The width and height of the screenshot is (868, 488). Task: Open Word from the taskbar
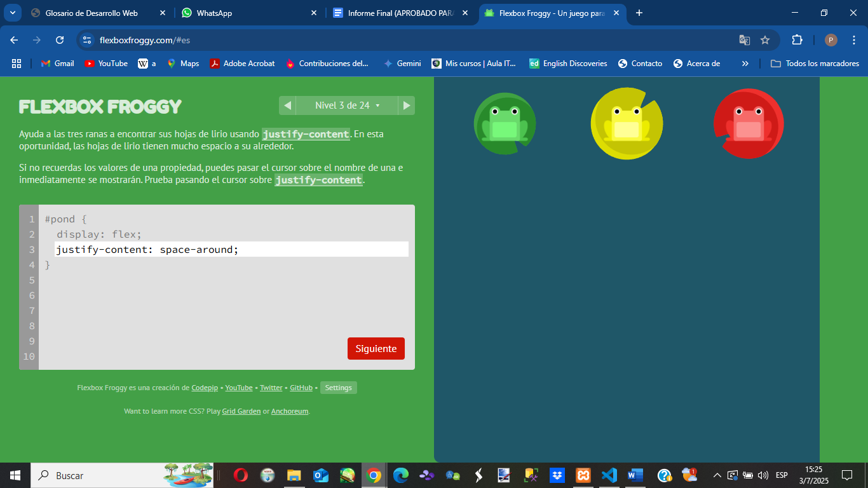[635, 475]
